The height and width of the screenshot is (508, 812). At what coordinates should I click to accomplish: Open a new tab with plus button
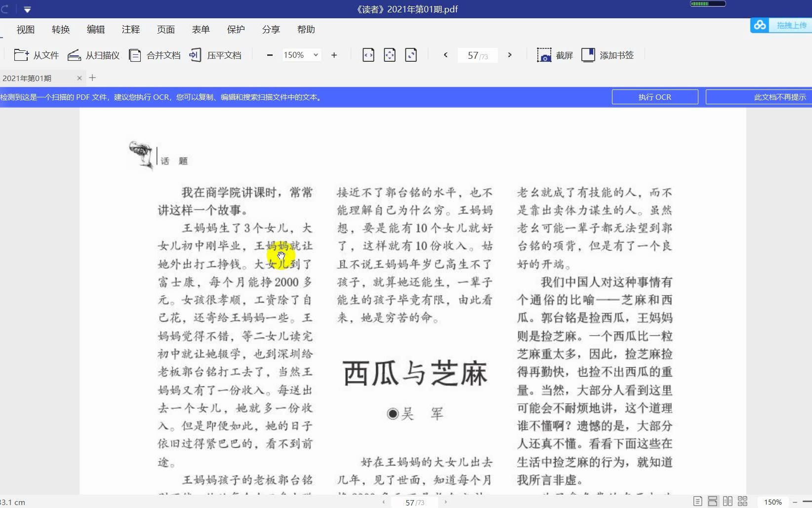pos(92,78)
